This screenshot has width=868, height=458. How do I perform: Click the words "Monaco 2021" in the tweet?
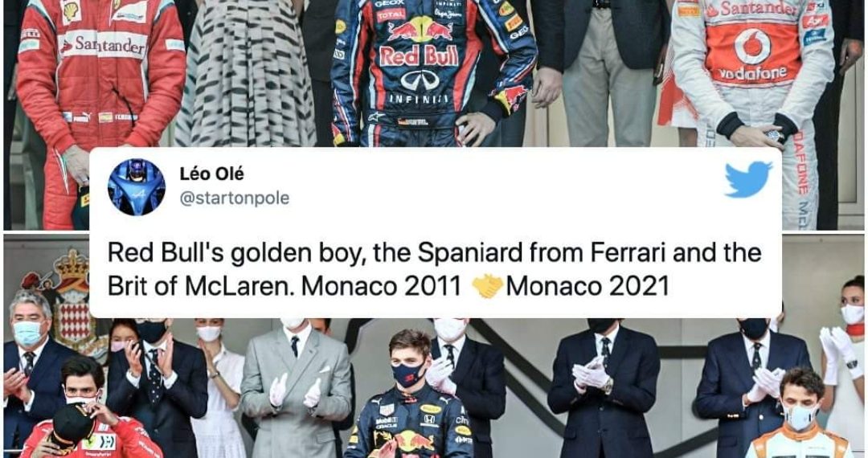coord(587,286)
